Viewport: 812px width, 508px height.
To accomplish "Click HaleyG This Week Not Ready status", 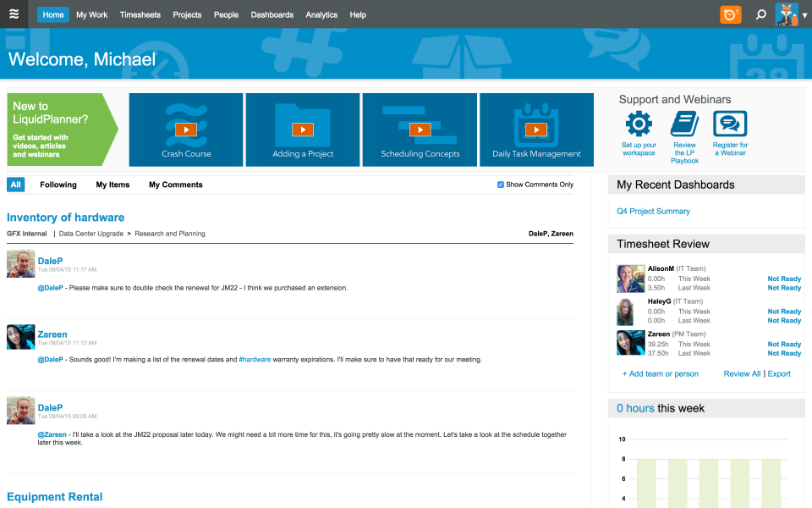I will coord(784,312).
